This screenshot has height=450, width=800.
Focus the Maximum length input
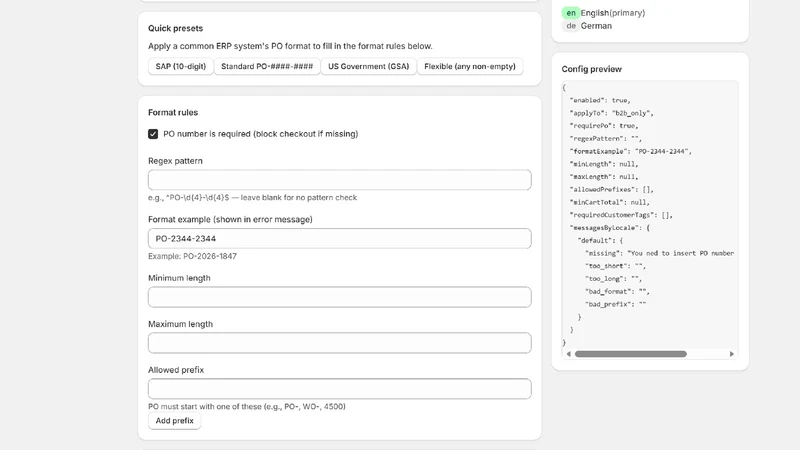pyautogui.click(x=339, y=343)
